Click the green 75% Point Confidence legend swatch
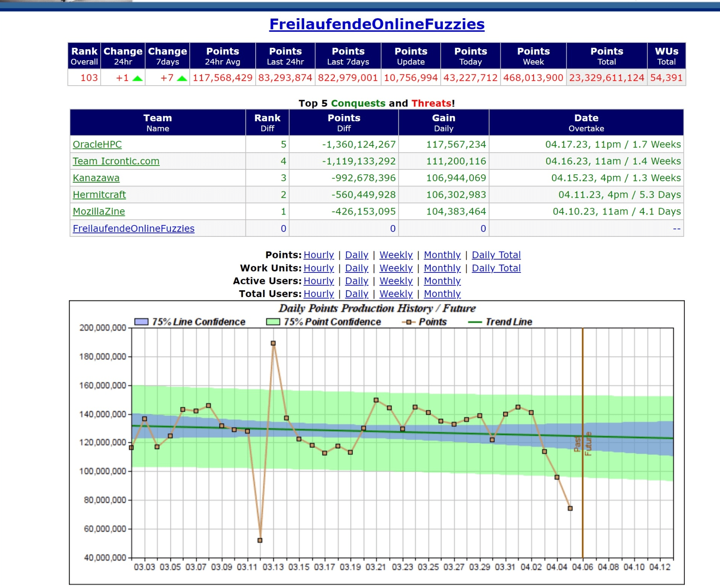 click(273, 322)
